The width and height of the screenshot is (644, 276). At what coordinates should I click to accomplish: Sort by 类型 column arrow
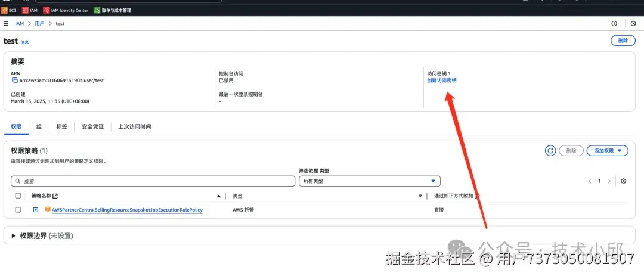click(420, 196)
